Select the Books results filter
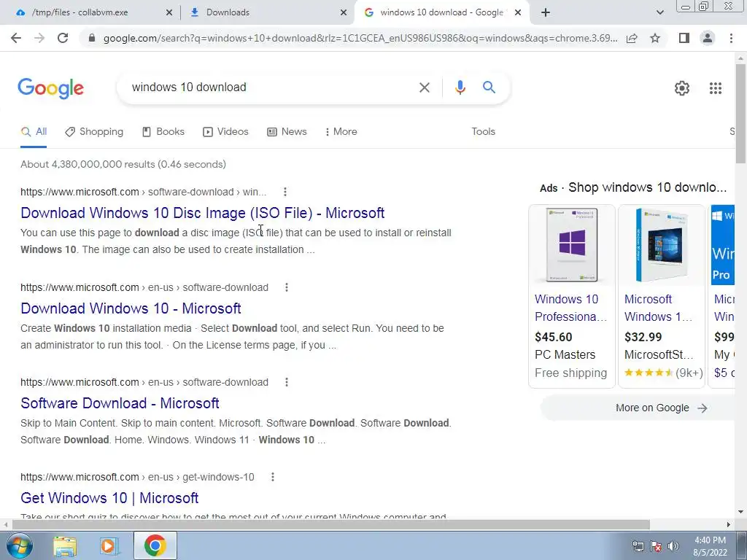Image resolution: width=747 pixels, height=560 pixels. (163, 131)
